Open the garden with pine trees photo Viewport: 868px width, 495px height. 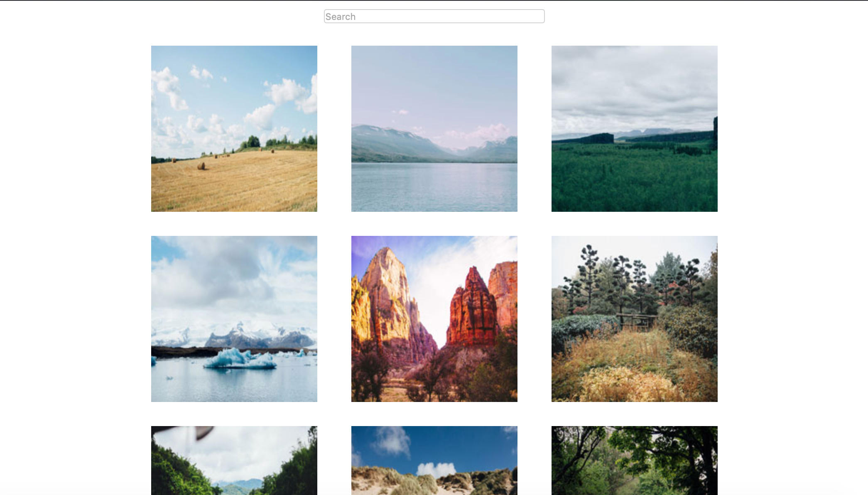coord(634,319)
